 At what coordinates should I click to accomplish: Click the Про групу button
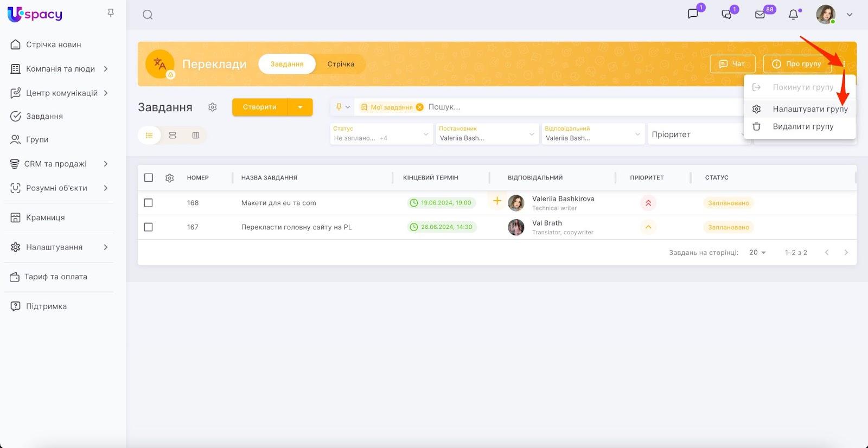(797, 64)
